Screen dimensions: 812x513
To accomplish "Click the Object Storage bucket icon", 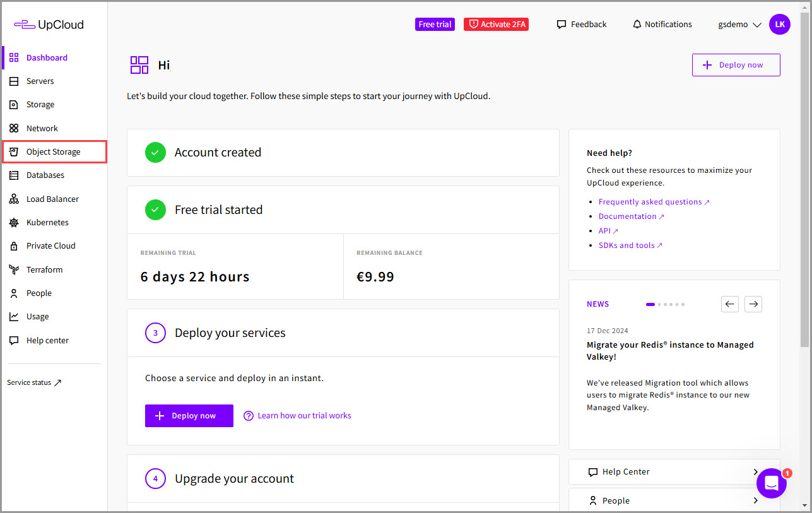I will click(14, 152).
